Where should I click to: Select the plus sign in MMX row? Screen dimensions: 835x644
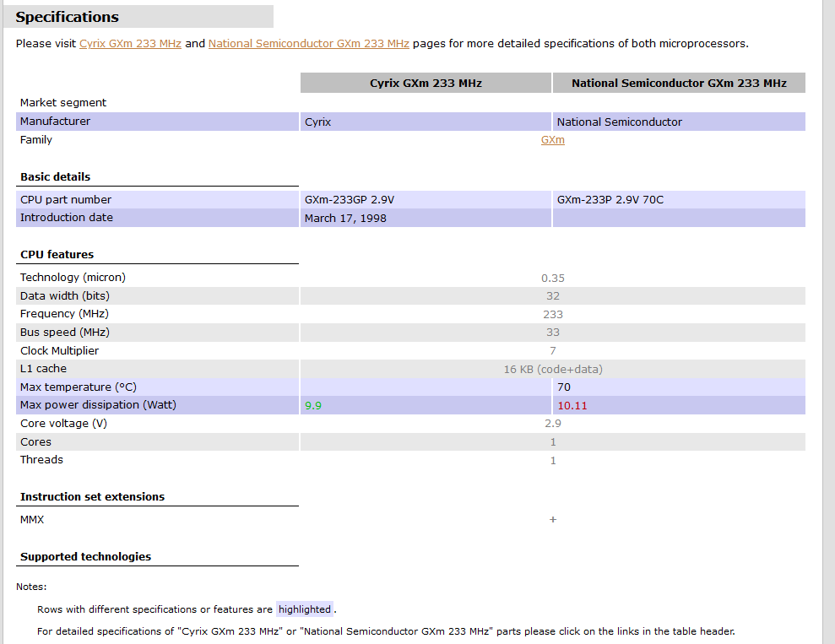click(553, 519)
